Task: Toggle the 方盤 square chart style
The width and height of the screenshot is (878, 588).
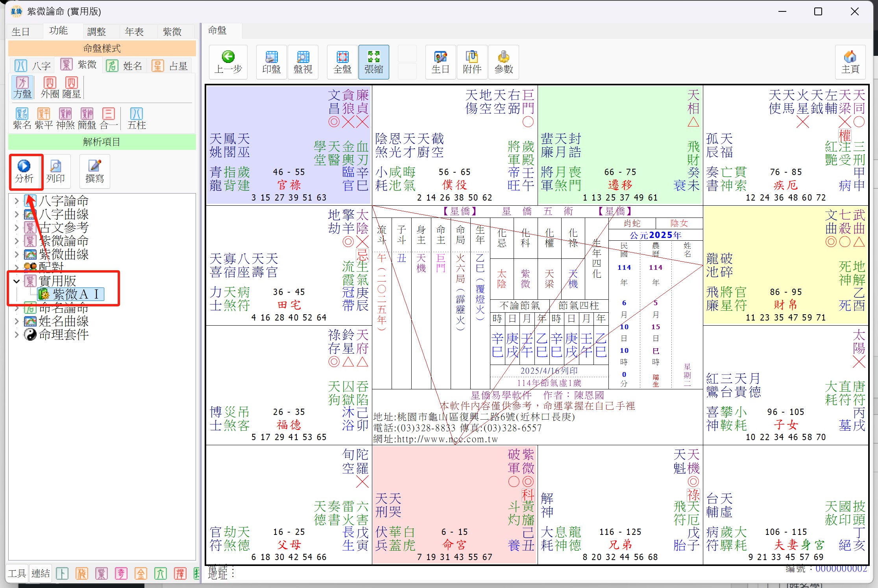Action: [x=22, y=87]
